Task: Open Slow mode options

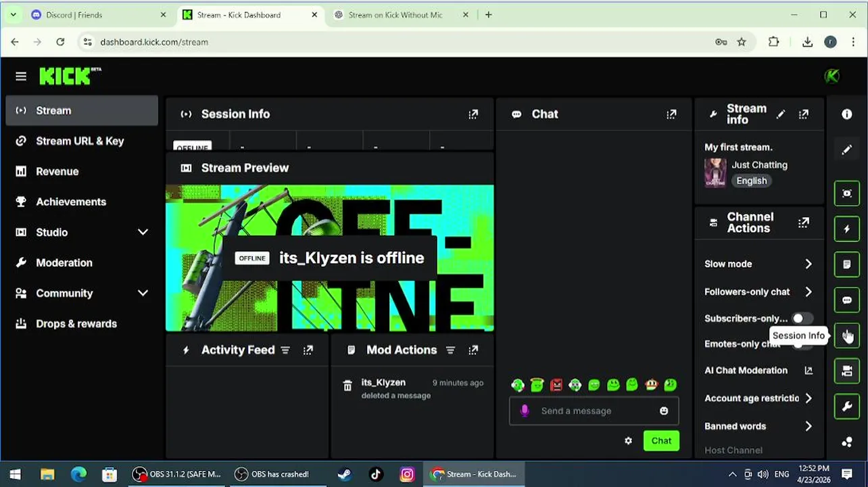Action: [x=758, y=264]
